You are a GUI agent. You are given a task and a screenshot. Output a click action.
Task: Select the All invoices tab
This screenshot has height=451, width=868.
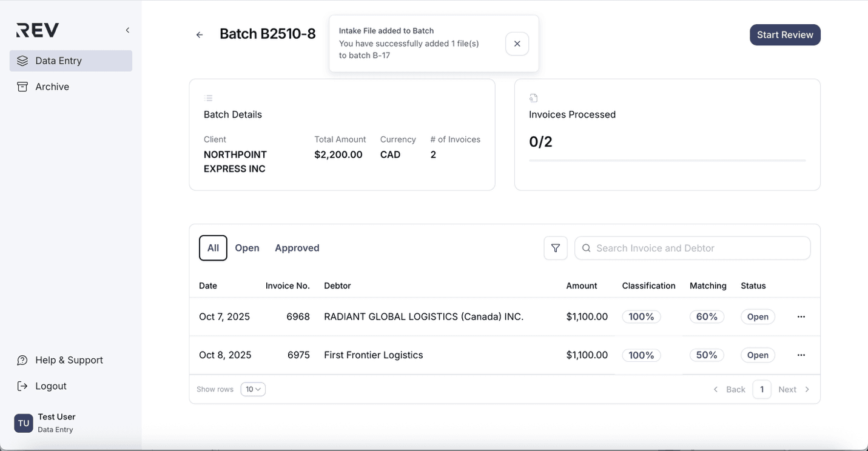point(213,248)
